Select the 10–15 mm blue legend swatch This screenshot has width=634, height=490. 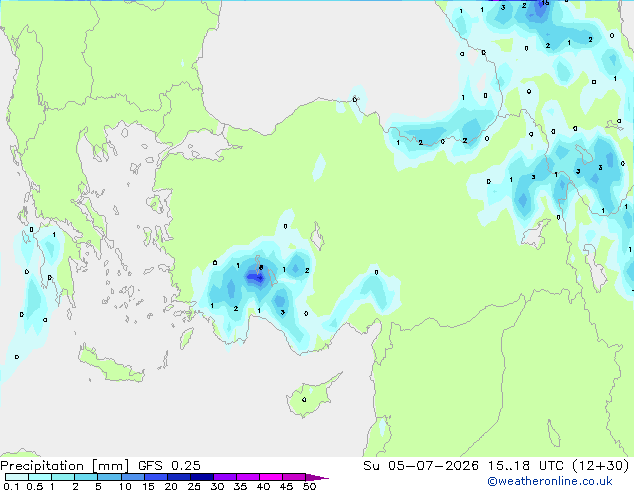pos(132,477)
